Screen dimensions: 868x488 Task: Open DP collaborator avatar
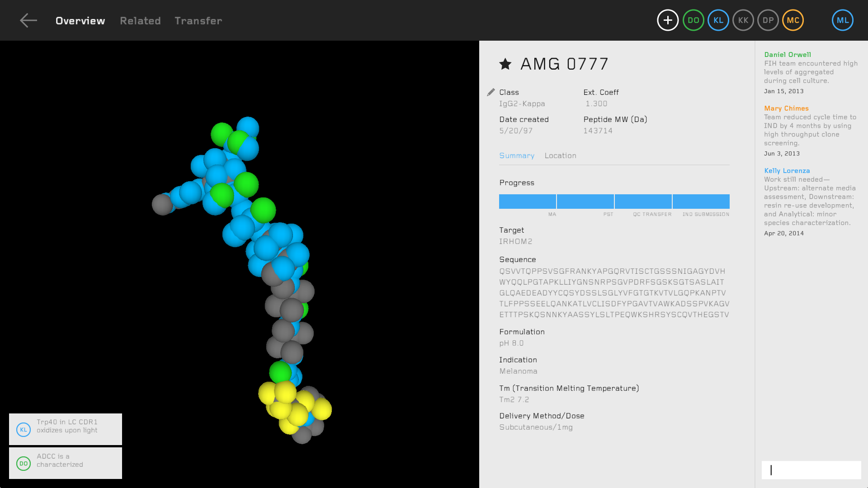click(768, 20)
